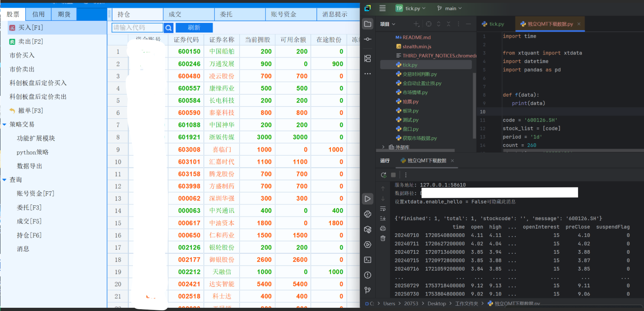Click the blue search icon beside code input
Image resolution: width=644 pixels, height=311 pixels.
pyautogui.click(x=169, y=28)
